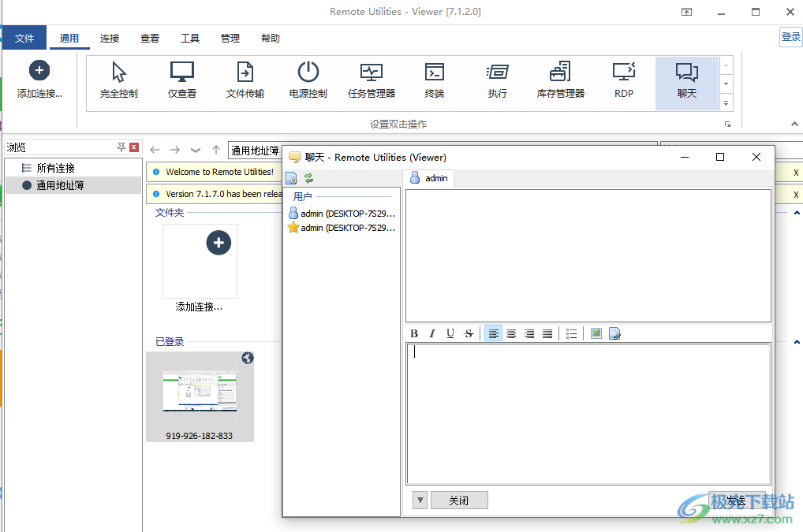Screen dimensions: 803x532
Task: Focus the chat message input area
Action: click(588, 413)
